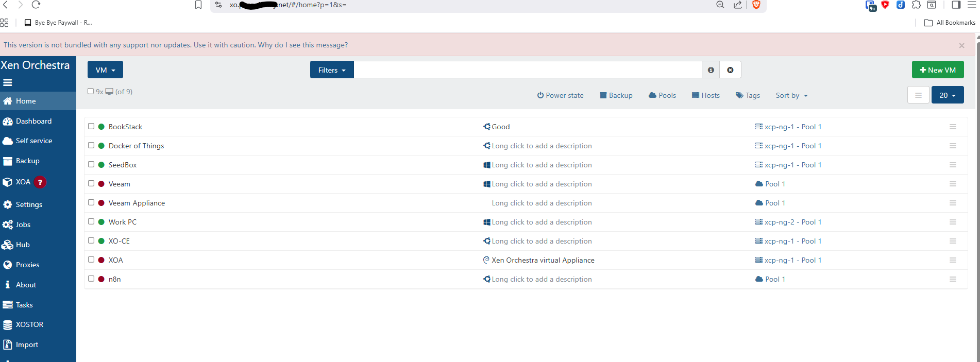Open All Bookmarks folder
Screen dimensions: 980x362
pos(950,23)
